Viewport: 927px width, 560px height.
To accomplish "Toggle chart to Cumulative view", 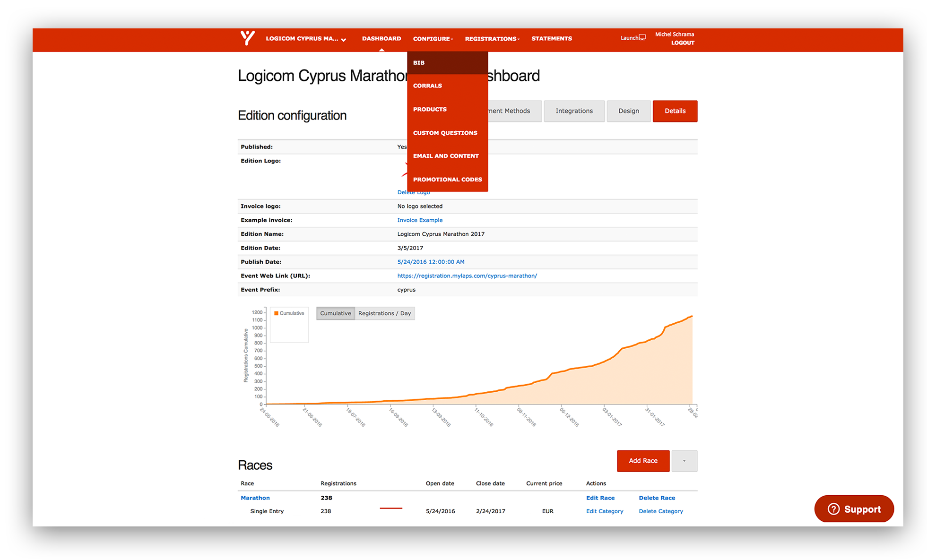I will point(335,313).
